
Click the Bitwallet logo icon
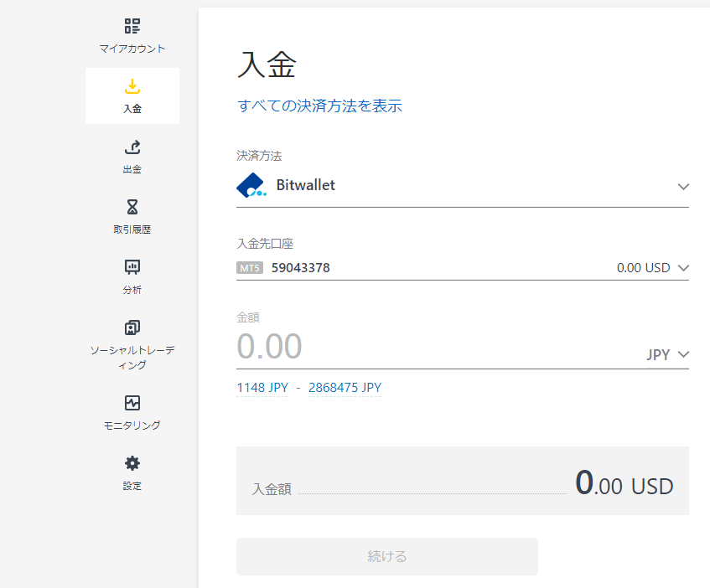pos(251,185)
